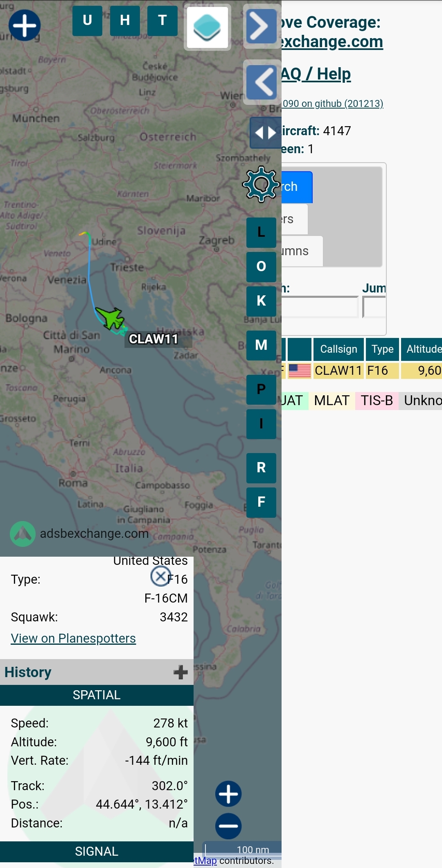Zoom in the map with the plus button

(x=228, y=794)
